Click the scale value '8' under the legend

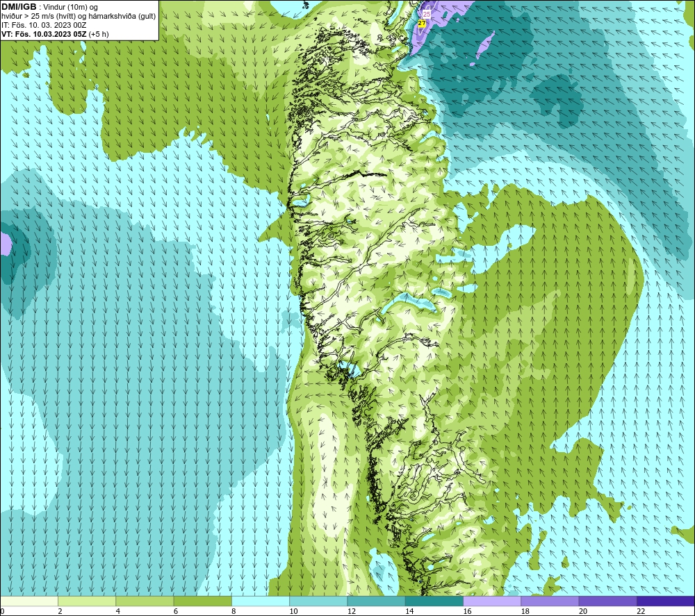pyautogui.click(x=234, y=611)
